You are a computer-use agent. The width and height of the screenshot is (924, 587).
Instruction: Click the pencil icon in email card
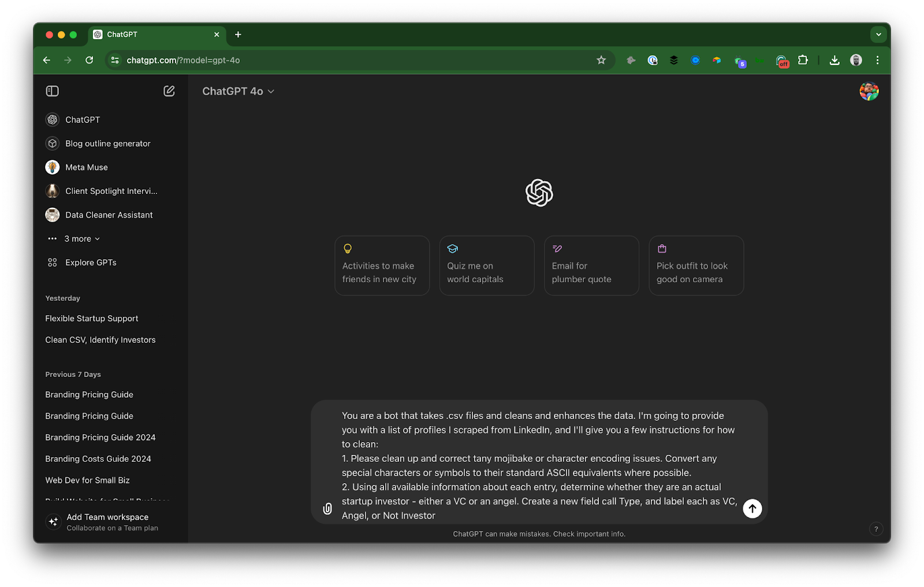557,249
